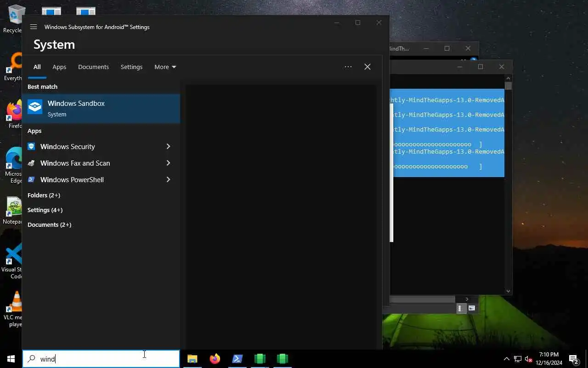Screen dimensions: 588x368
Task: Click the Start button on taskbar
Action: pos(11,359)
